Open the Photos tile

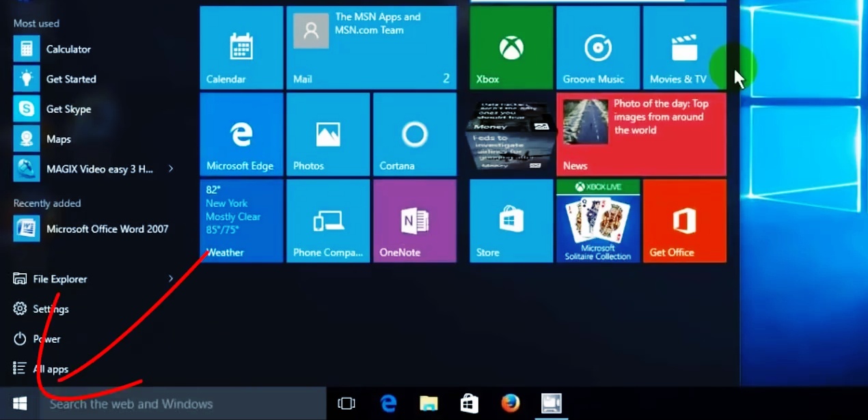(328, 135)
